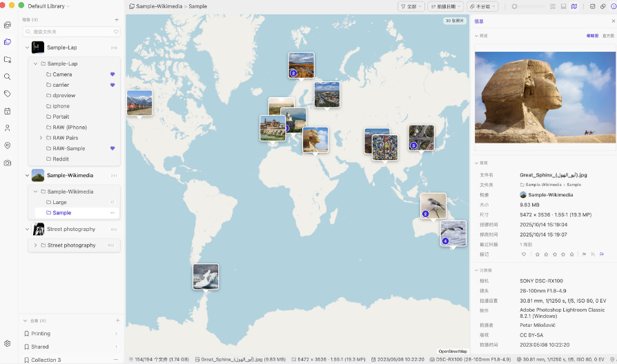This screenshot has width=617, height=364.
Task: Open the tags icon in left sidebar
Action: tap(7, 94)
